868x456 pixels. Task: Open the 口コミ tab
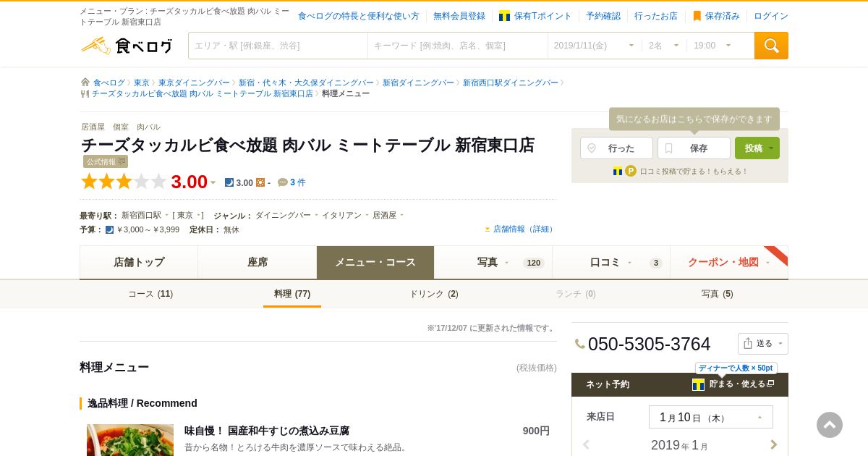[x=611, y=262]
